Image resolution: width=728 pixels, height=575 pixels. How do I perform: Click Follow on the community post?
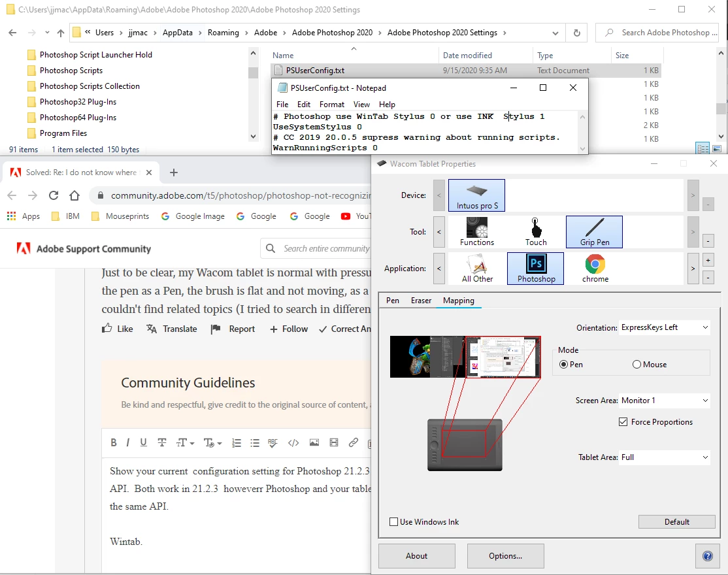[289, 329]
